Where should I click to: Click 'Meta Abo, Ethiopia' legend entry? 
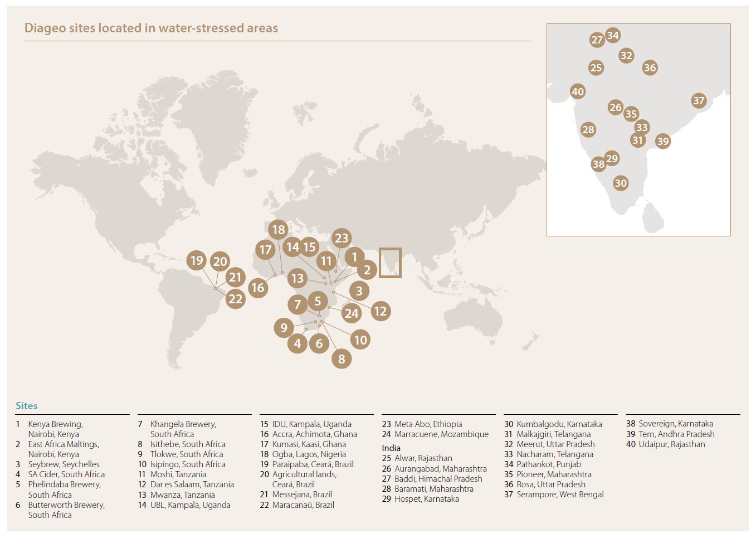click(x=428, y=424)
